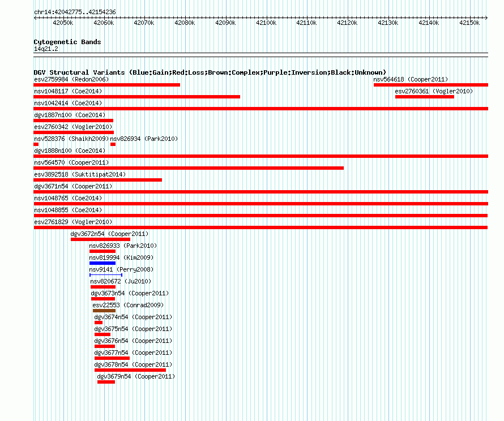Select the red bar under dgv3677n54
Screen dimensions: 504x421
(112, 358)
